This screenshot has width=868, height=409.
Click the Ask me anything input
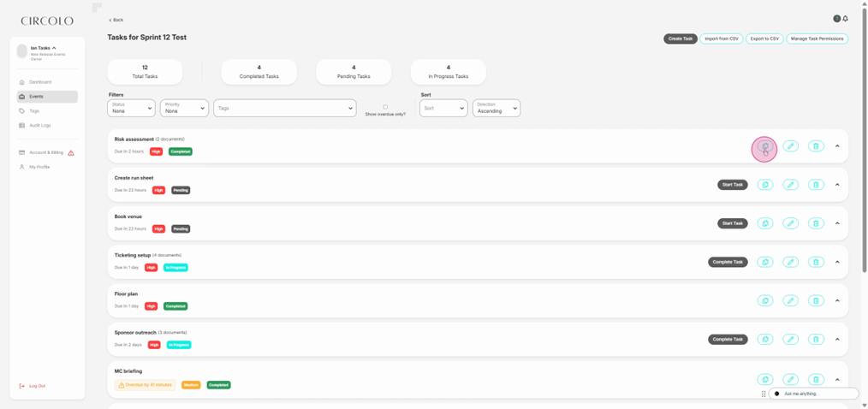tap(813, 394)
